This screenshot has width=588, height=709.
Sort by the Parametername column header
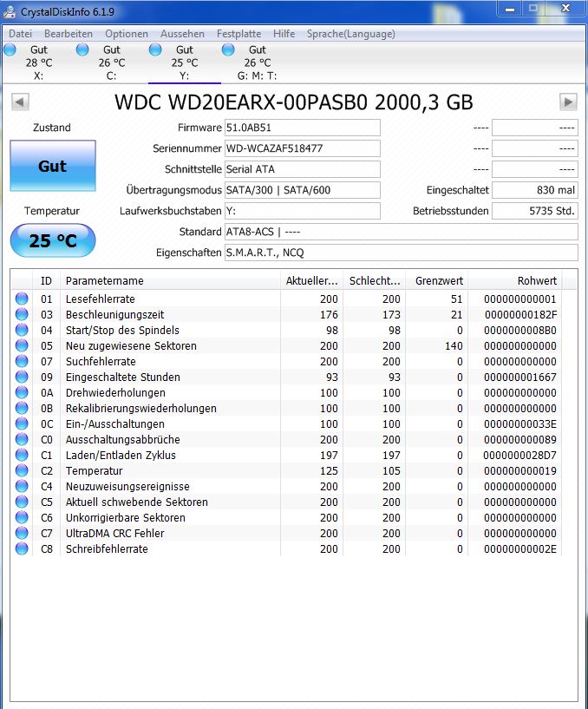click(170, 281)
